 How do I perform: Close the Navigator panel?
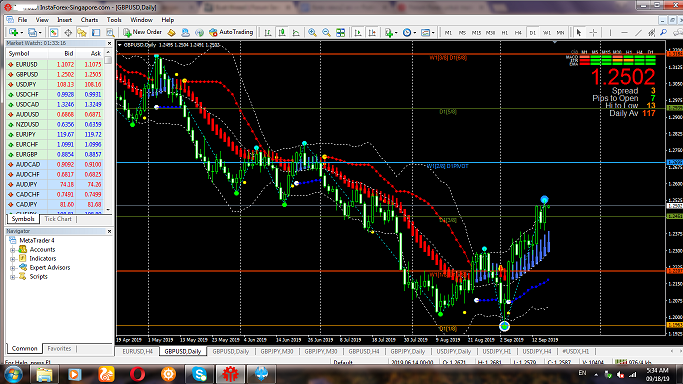[109, 231]
